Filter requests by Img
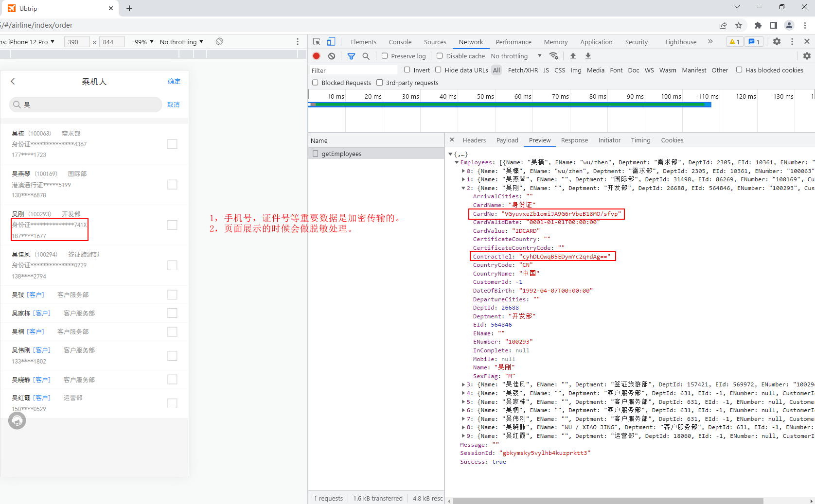Screen dimensions: 815x504 tap(576, 70)
